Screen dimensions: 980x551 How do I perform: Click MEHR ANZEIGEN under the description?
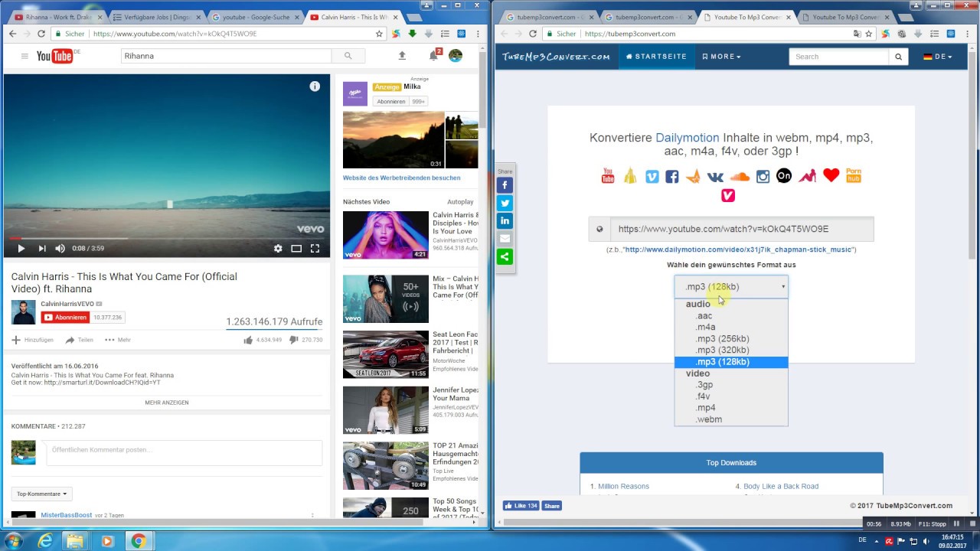[x=167, y=403]
